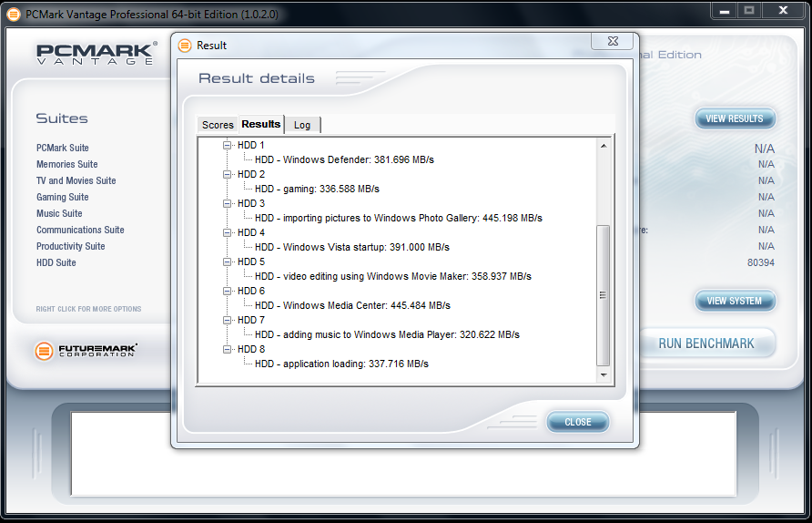Close the PCMark Vantage main window

coord(784,10)
